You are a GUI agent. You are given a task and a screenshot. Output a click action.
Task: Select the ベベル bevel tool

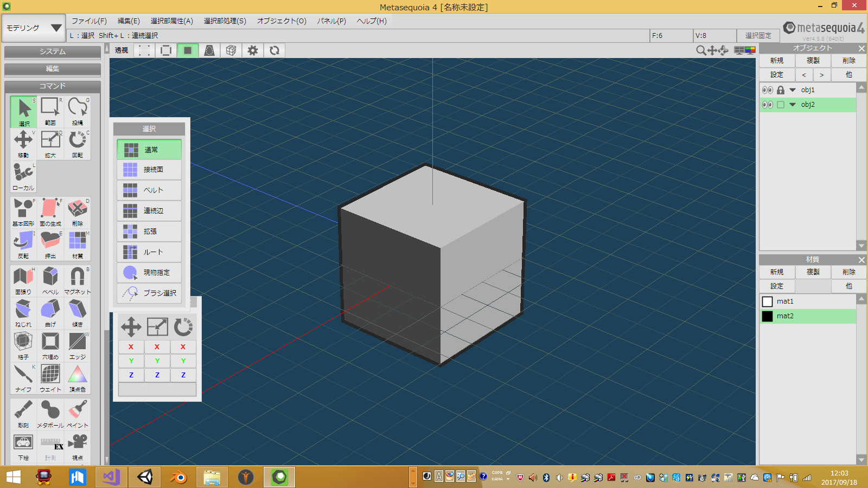(50, 281)
